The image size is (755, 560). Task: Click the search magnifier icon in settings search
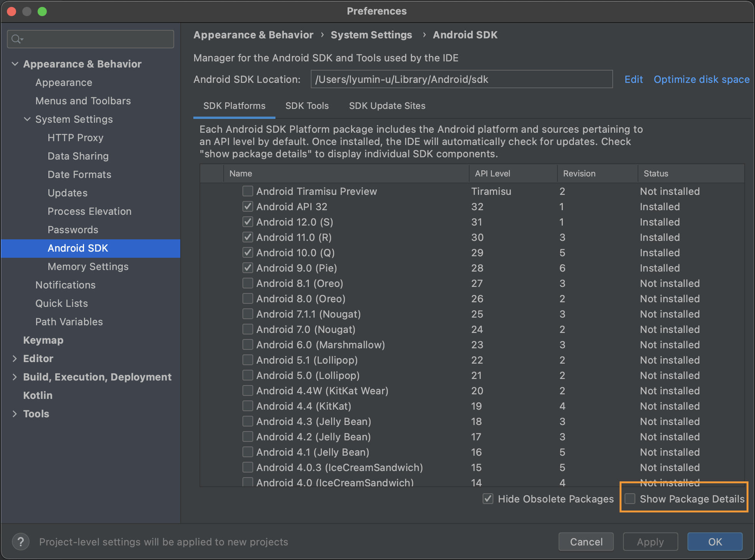(17, 39)
